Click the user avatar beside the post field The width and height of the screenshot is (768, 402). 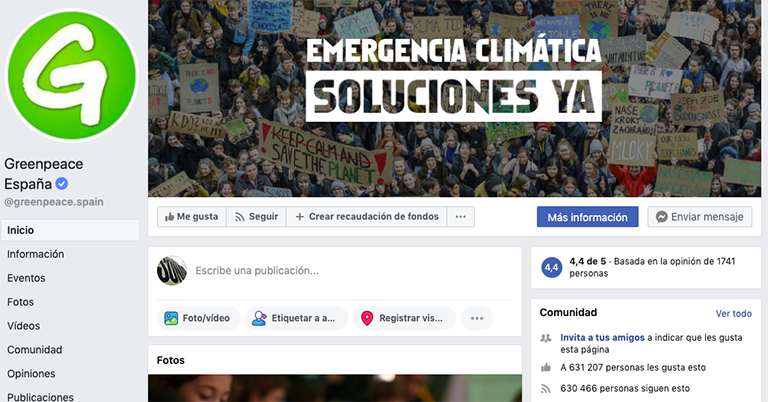point(172,270)
